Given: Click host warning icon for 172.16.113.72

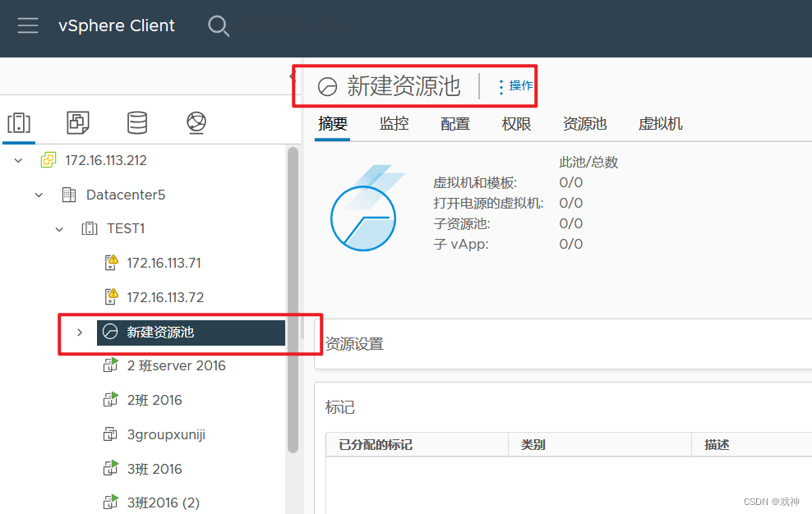Looking at the screenshot, I should click(x=111, y=296).
